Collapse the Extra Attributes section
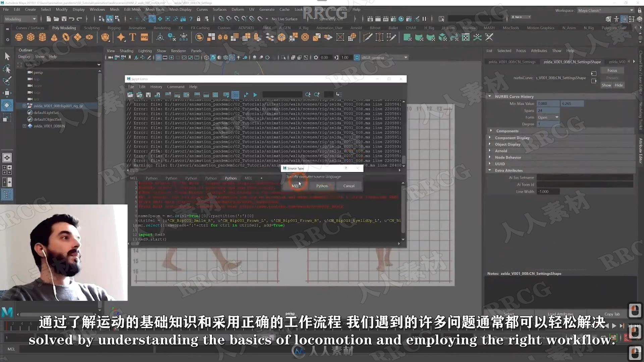This screenshot has width=644, height=362. coord(490,170)
